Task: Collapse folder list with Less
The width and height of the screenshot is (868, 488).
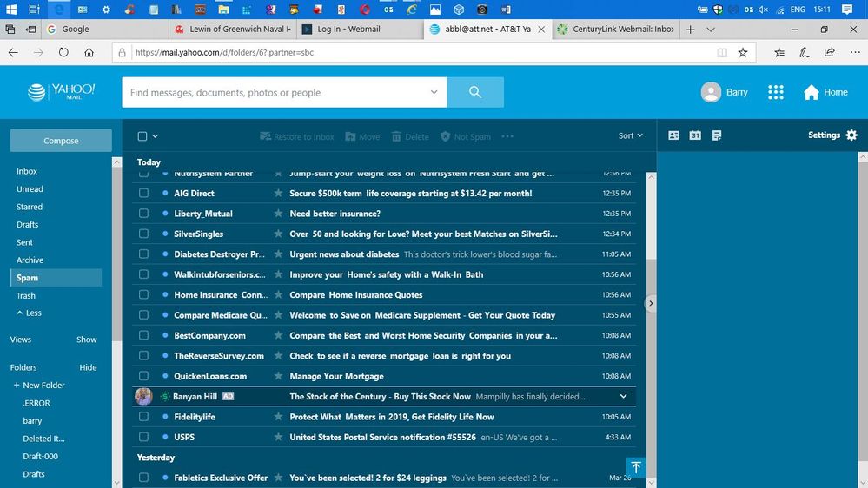Action: pyautogui.click(x=29, y=313)
